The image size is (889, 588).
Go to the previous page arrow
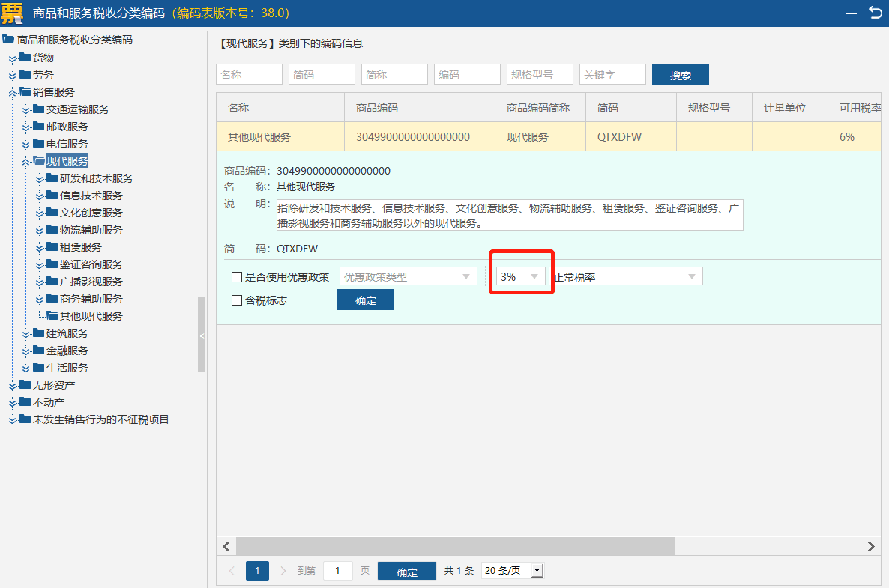coord(232,571)
